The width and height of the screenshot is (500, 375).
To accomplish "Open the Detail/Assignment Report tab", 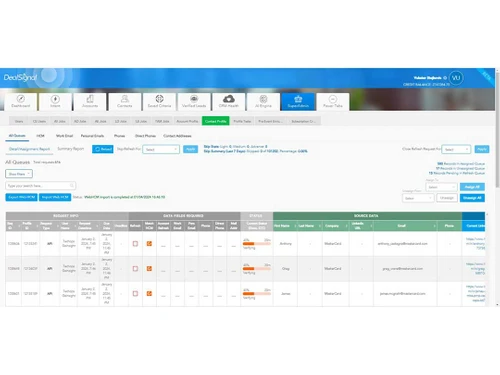I will [x=29, y=149].
